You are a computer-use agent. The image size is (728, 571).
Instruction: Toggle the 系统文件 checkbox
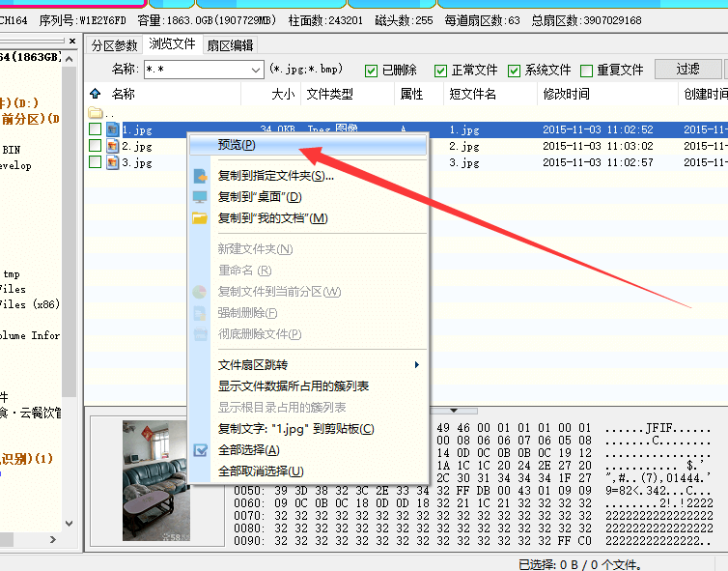point(514,71)
